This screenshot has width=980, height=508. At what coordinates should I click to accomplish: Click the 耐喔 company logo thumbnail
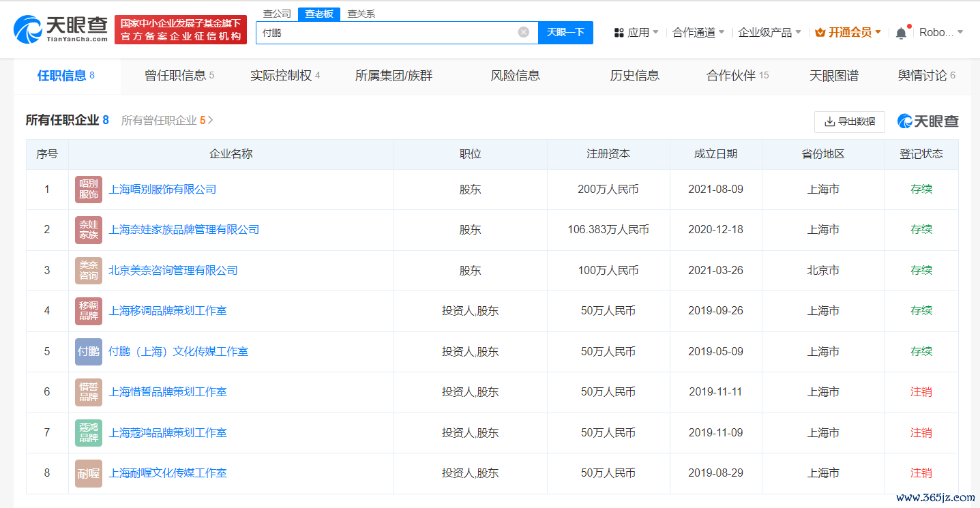(x=89, y=473)
